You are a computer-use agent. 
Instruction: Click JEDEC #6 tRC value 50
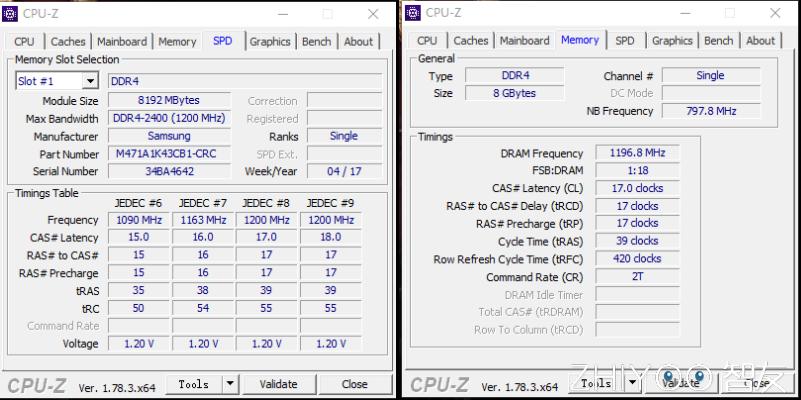[139, 308]
